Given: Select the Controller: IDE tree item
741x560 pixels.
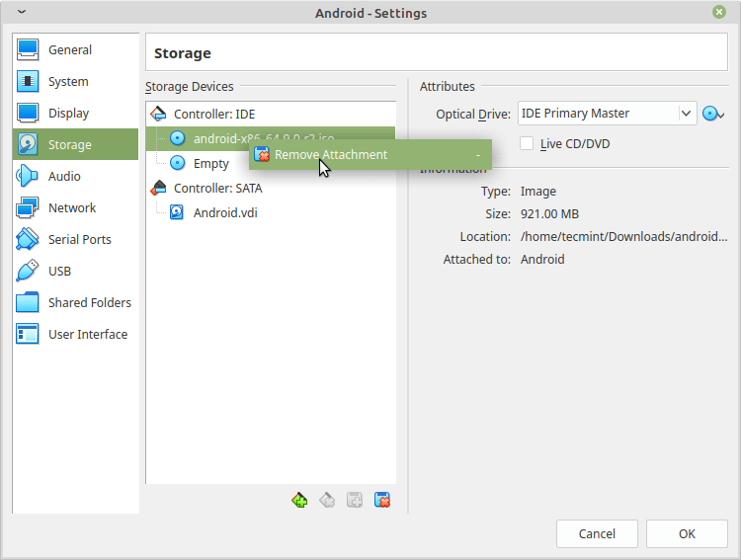Looking at the screenshot, I should (x=213, y=115).
